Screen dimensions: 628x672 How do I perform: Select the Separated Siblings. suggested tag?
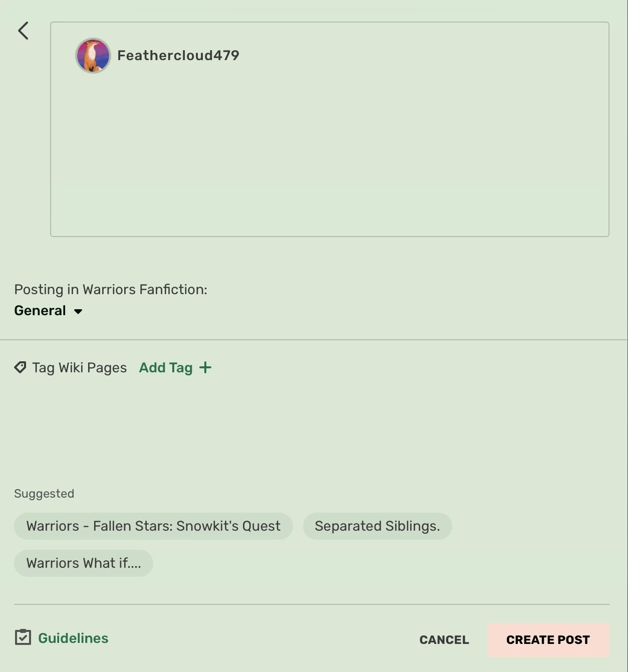377,526
